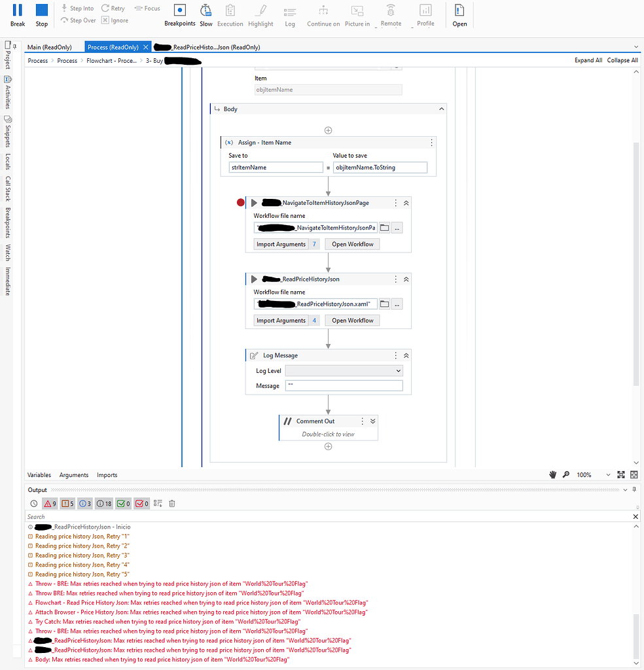Toggle the errors filter in Output panel

click(x=49, y=503)
